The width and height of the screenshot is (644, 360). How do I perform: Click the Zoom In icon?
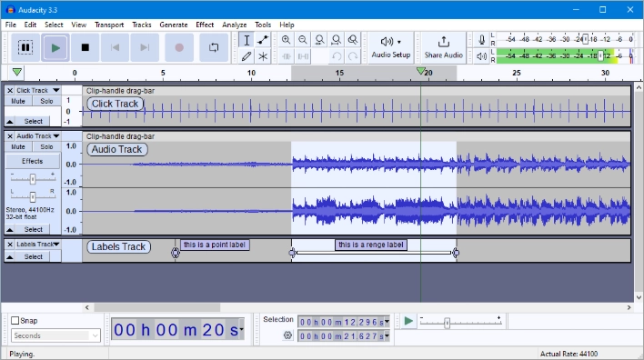[286, 40]
